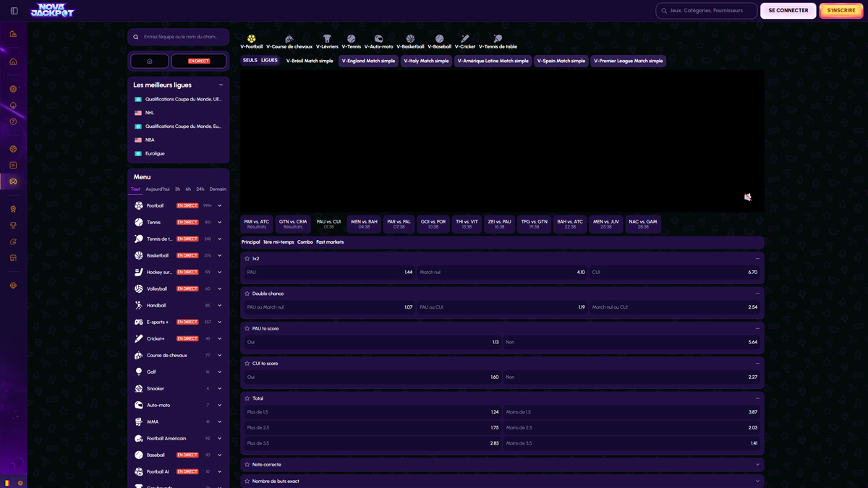Click the team search input field
This screenshot has width=868, height=488.
click(178, 35)
